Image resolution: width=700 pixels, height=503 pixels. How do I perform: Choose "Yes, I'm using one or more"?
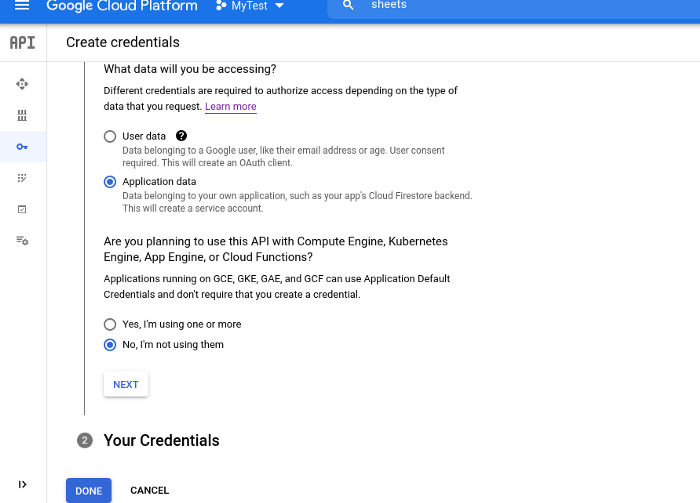click(110, 324)
